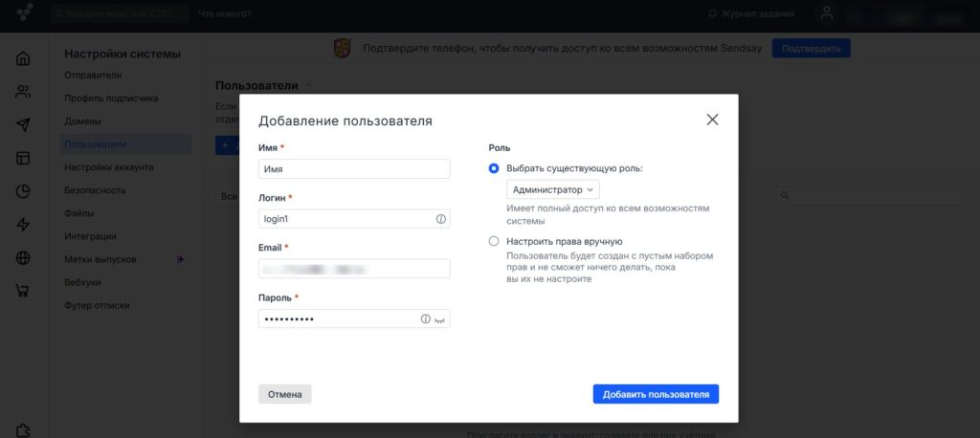This screenshot has width=980, height=438.
Task: Open the Templates layout icon
Action: (x=23, y=158)
